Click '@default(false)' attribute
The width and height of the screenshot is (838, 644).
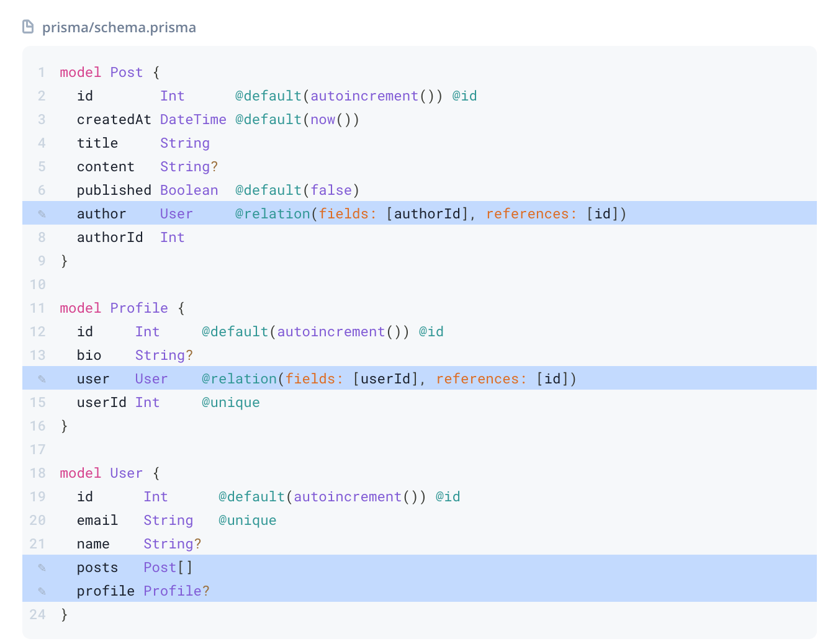tap(297, 190)
